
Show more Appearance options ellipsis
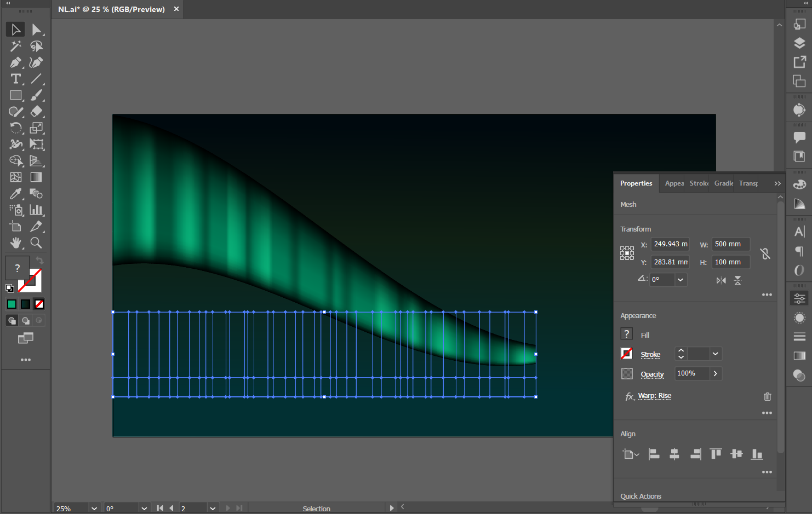(x=767, y=413)
